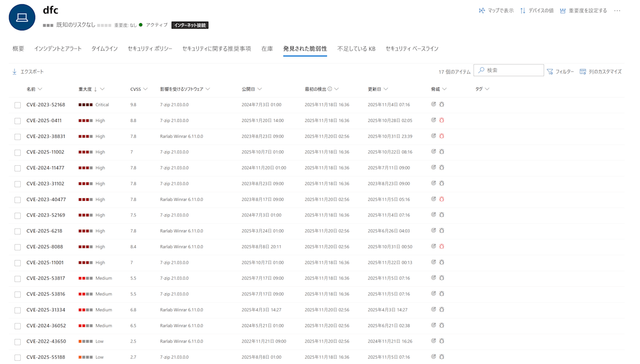Click the laptop device icon beside dfc
The image size is (640, 364).
pyautogui.click(x=22, y=18)
